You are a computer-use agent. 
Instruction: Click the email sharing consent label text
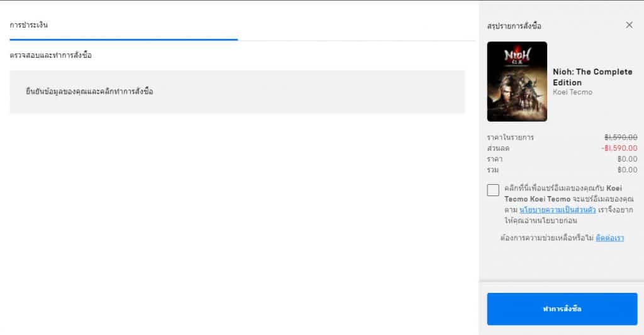(569, 204)
